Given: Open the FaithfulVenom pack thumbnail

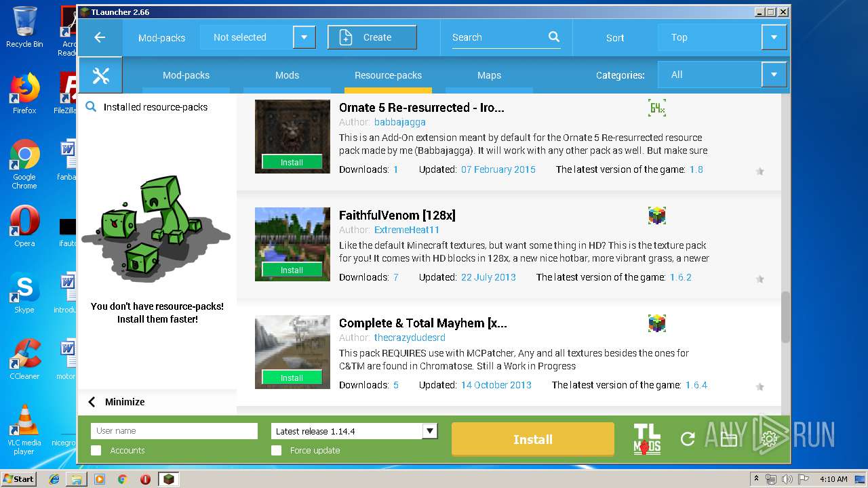Looking at the screenshot, I should coord(292,244).
